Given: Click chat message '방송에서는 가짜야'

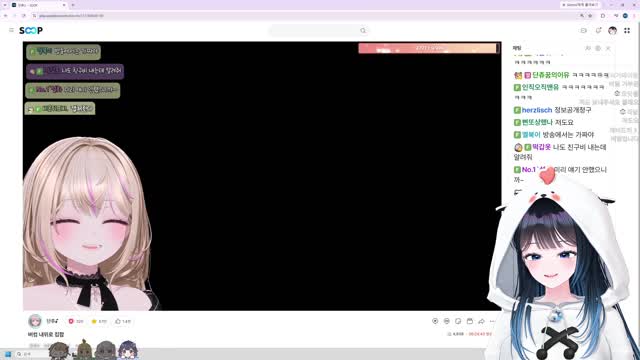Looking at the screenshot, I should click(568, 135).
